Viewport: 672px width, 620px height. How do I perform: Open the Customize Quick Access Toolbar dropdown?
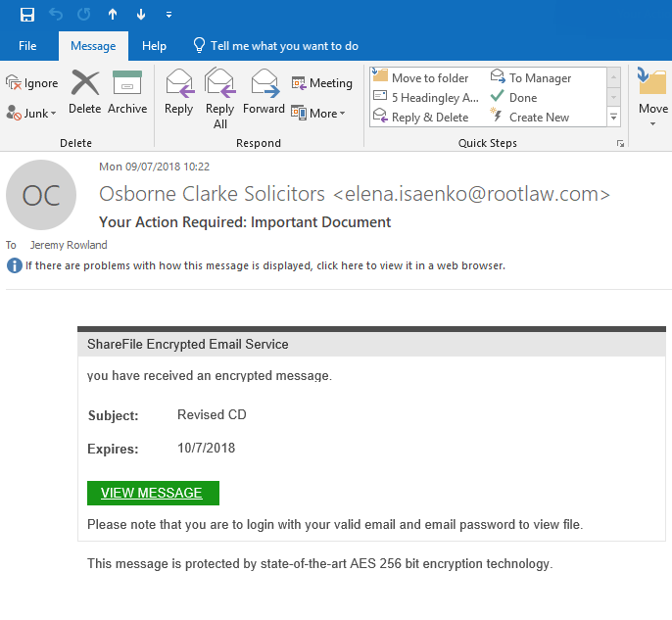coord(168,15)
